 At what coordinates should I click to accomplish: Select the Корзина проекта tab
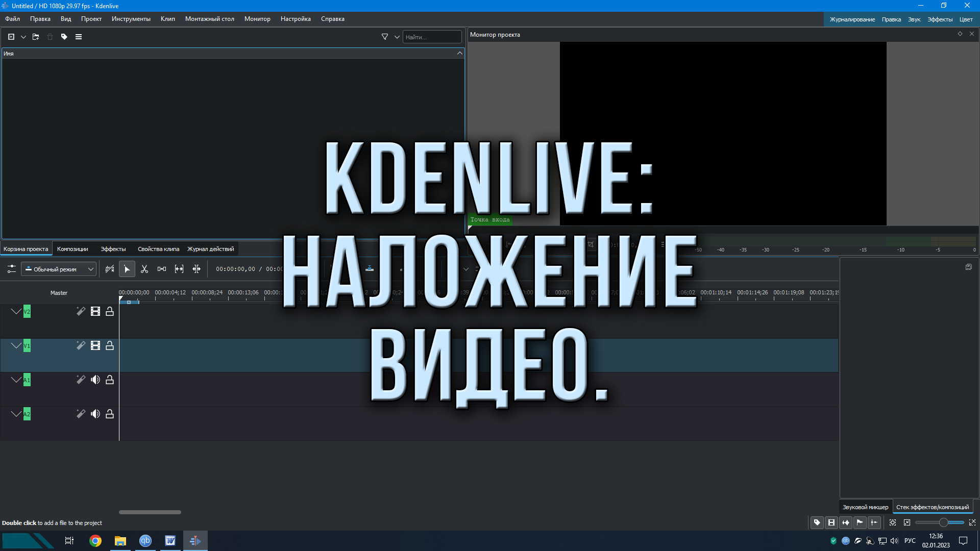pyautogui.click(x=26, y=249)
